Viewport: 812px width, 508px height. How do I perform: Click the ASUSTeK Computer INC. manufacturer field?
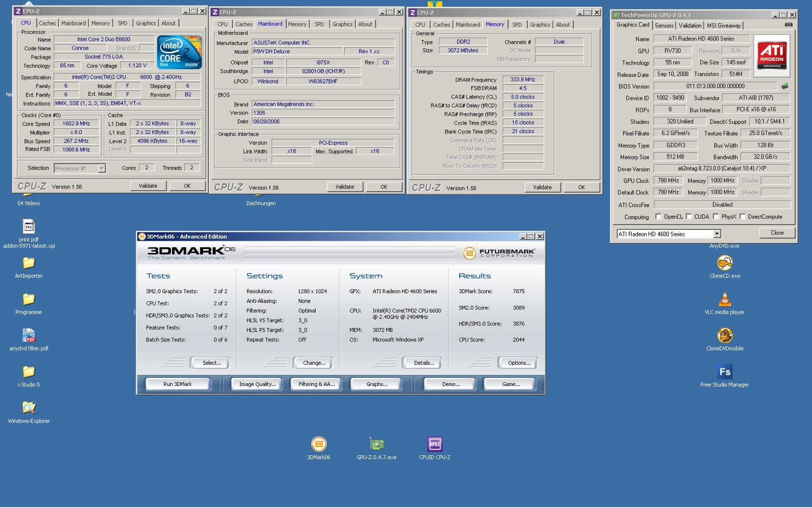coord(323,43)
